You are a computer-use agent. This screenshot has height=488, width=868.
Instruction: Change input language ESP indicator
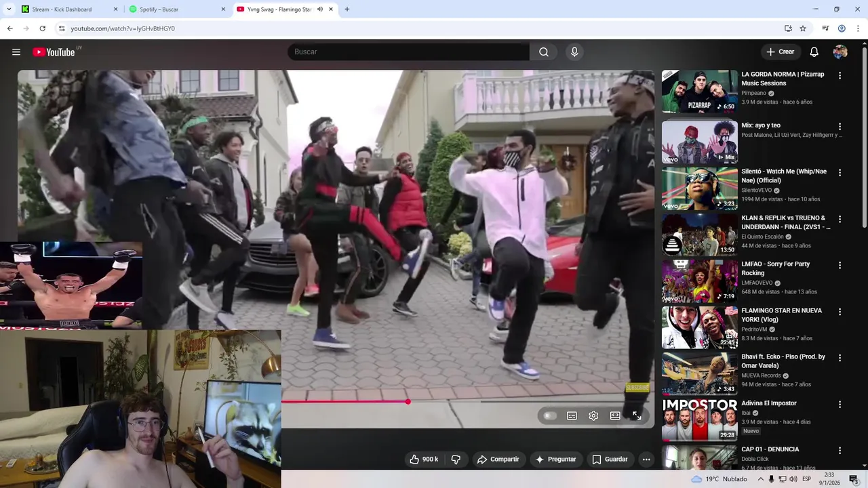coord(807,479)
